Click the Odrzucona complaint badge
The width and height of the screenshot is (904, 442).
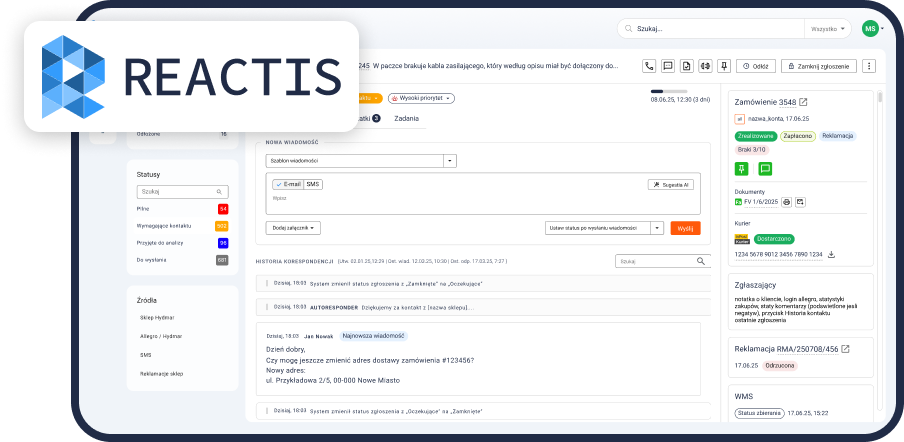780,365
